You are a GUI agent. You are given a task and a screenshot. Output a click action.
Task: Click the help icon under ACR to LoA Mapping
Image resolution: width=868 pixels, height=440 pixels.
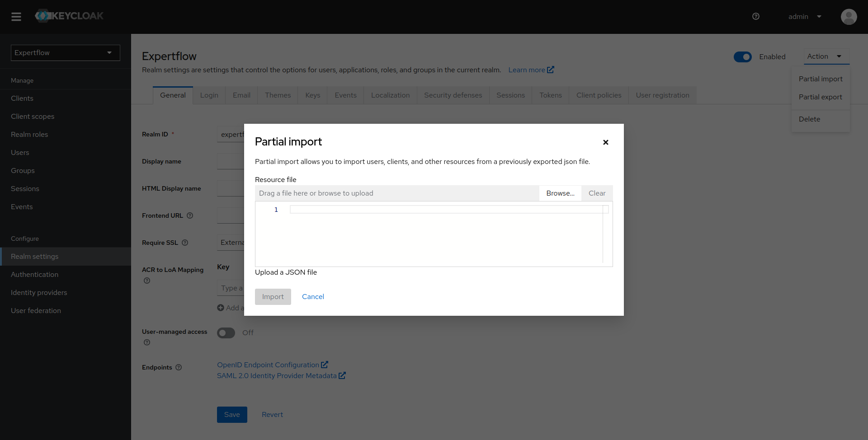(x=146, y=281)
